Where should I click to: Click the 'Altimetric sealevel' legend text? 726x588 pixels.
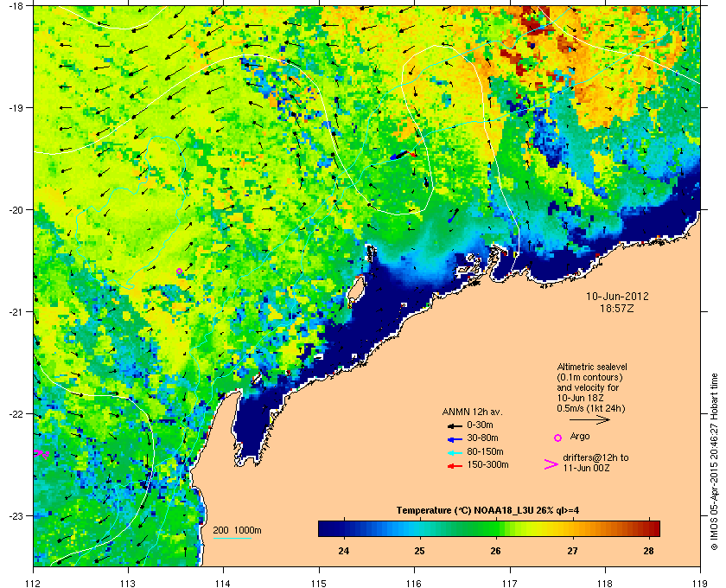[592, 367]
